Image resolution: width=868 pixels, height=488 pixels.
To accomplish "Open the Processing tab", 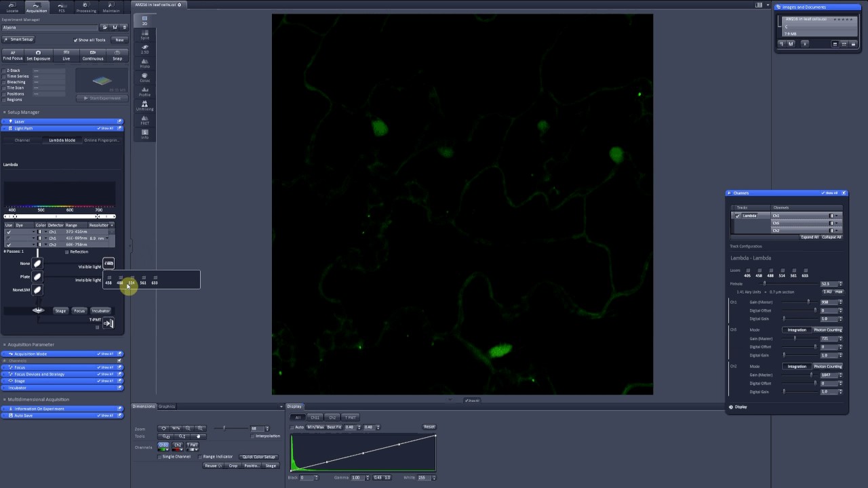I will (86, 7).
